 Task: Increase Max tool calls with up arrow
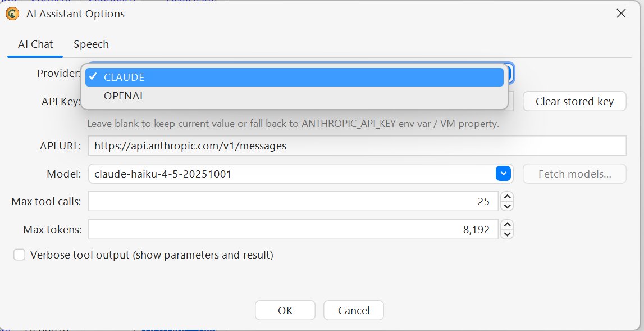click(507, 197)
